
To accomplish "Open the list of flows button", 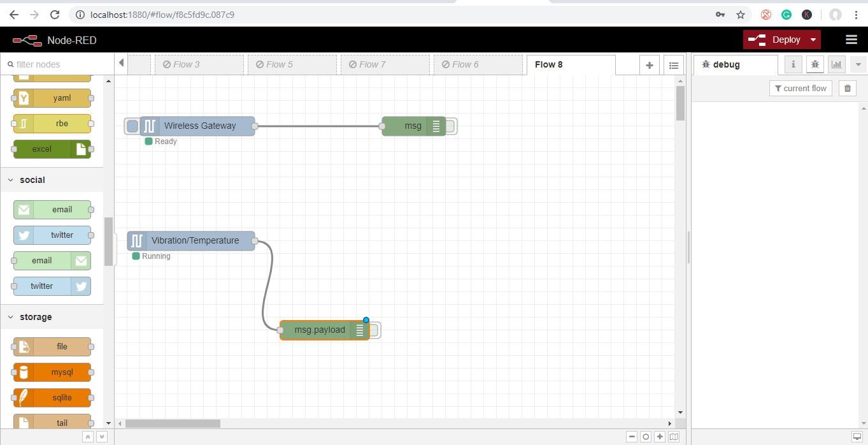I will pyautogui.click(x=673, y=65).
